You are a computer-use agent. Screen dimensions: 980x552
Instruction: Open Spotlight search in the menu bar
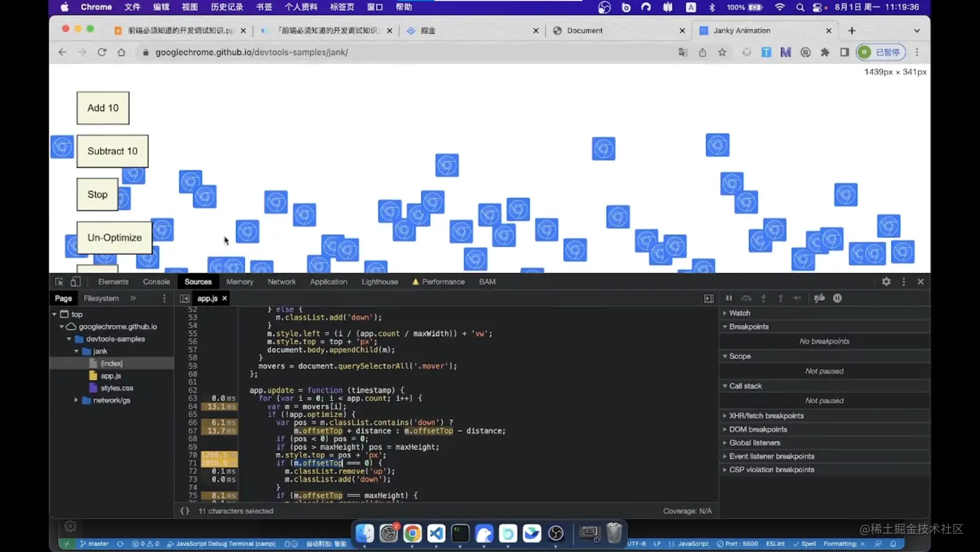(x=800, y=7)
